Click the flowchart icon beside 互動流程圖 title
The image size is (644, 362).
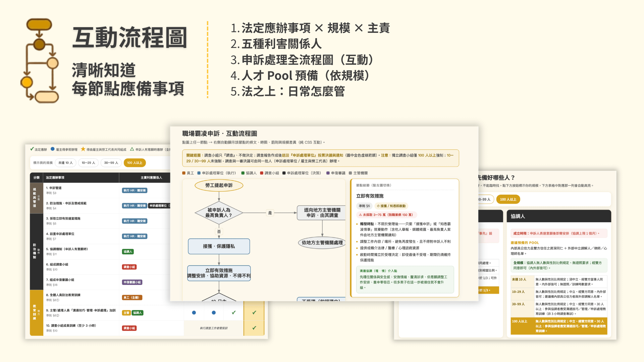tap(40, 61)
